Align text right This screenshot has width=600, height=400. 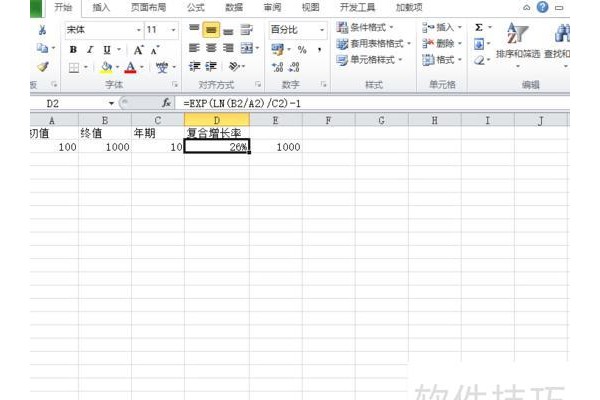pyautogui.click(x=228, y=48)
